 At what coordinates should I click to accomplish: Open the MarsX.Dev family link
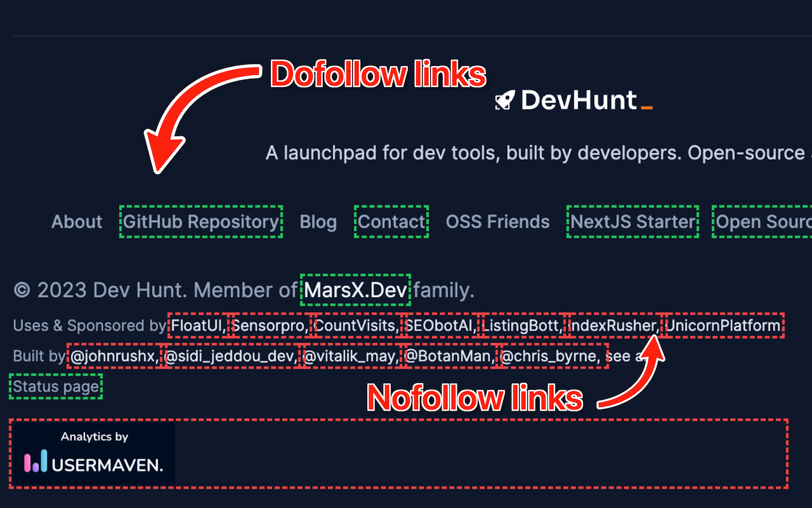point(355,290)
